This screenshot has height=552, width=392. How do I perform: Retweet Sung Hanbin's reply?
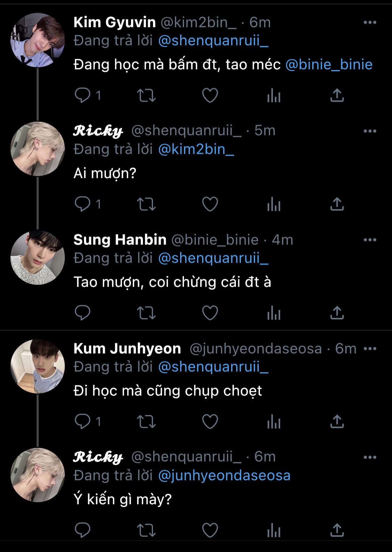(x=146, y=312)
